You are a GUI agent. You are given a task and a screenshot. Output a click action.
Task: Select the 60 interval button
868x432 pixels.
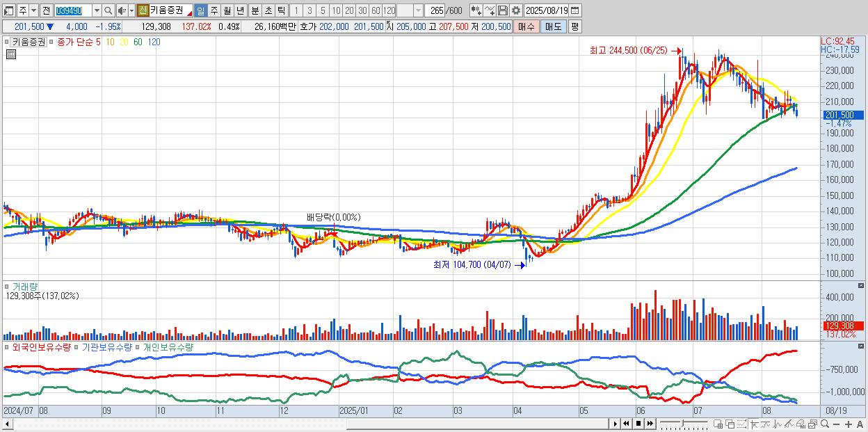pos(376,10)
